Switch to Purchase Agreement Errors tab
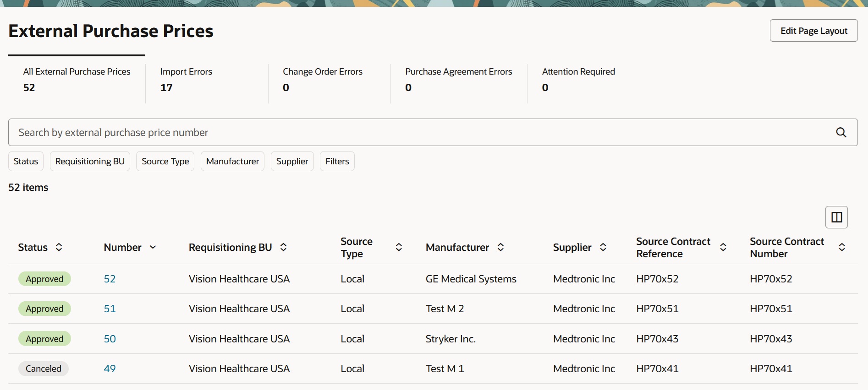The height and width of the screenshot is (390, 868). click(x=458, y=79)
